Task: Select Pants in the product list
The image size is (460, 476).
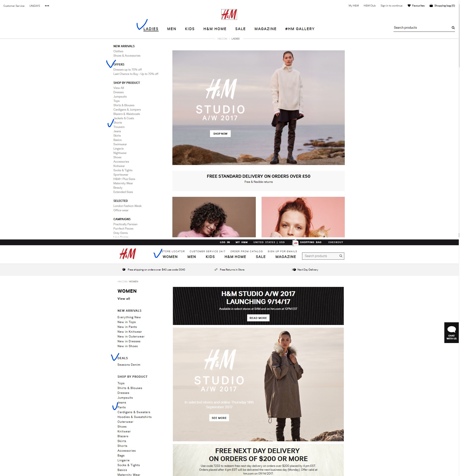Action: [x=122, y=407]
